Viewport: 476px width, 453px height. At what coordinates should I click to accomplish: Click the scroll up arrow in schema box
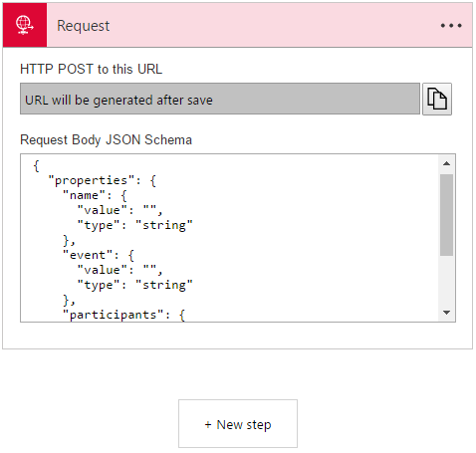pos(446,163)
